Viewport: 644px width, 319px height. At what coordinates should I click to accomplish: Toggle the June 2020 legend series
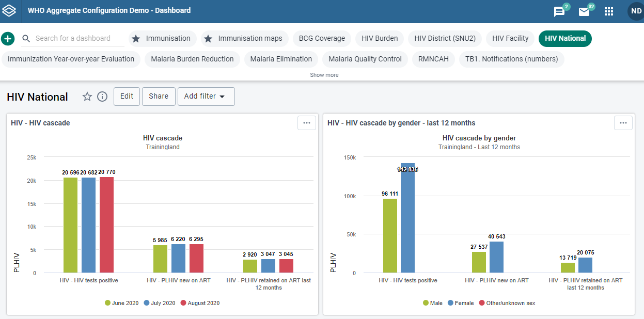coord(122,303)
